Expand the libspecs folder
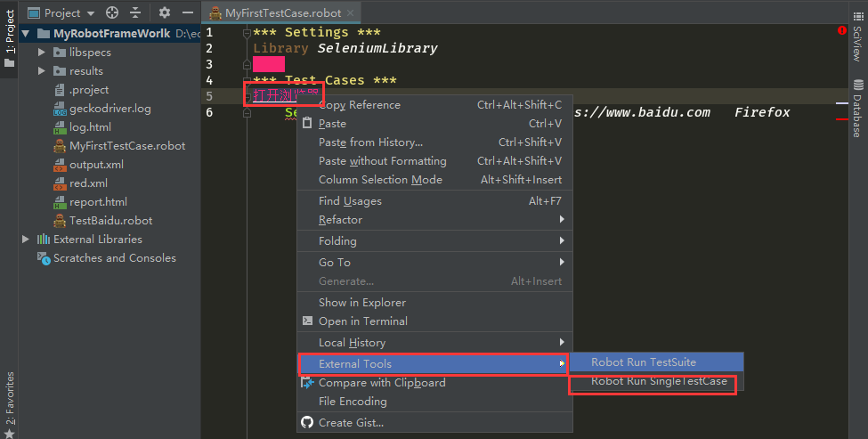This screenshot has width=868, height=439. tap(42, 53)
